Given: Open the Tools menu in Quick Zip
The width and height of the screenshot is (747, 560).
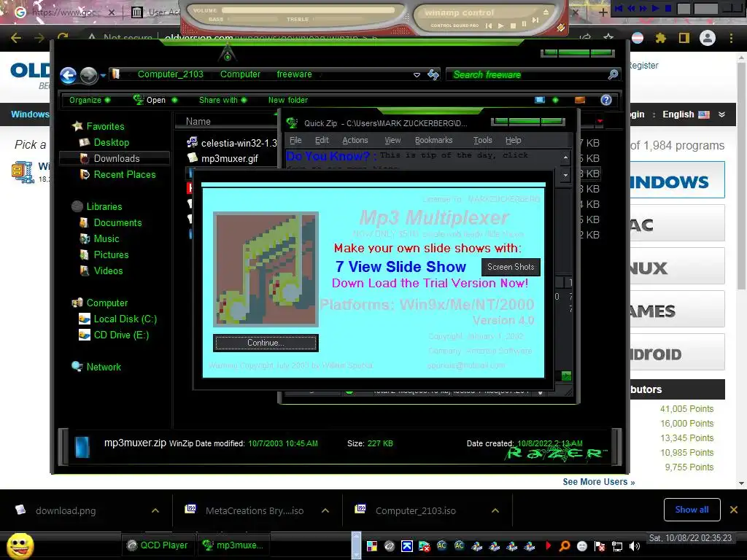Looking at the screenshot, I should coord(482,140).
